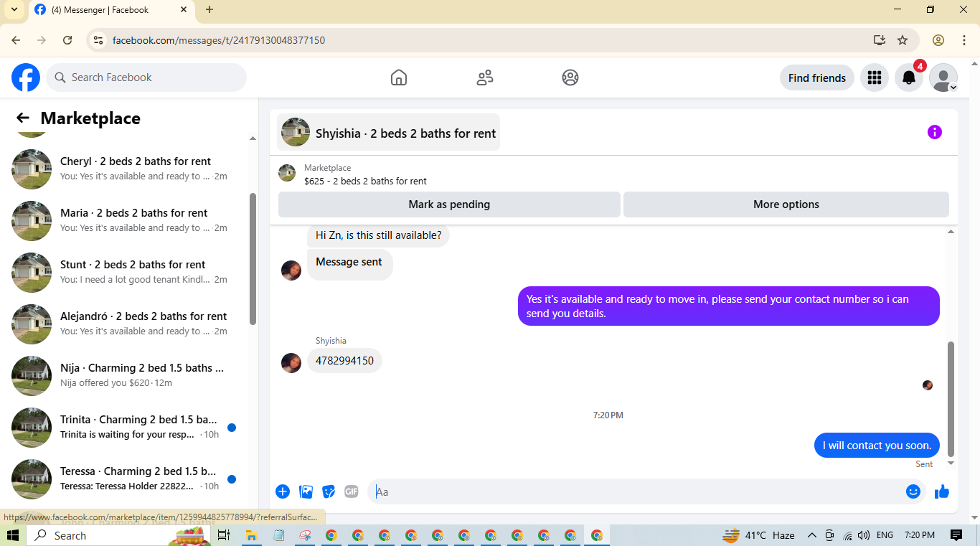Open Shyishia conversation header
980x546 pixels.
(388, 133)
